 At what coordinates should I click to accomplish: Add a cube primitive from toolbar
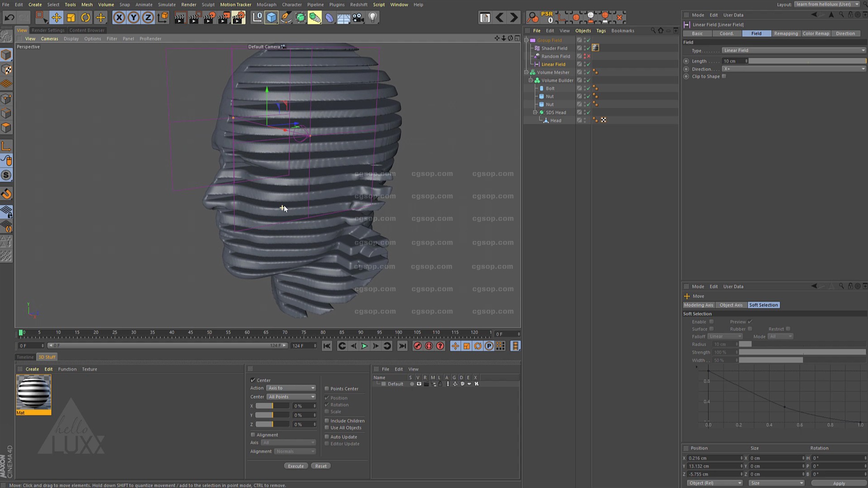click(x=271, y=18)
